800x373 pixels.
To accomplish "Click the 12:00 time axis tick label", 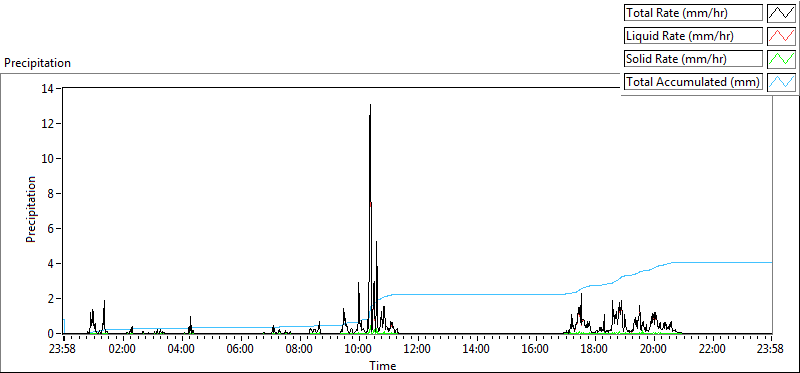I will click(x=418, y=350).
